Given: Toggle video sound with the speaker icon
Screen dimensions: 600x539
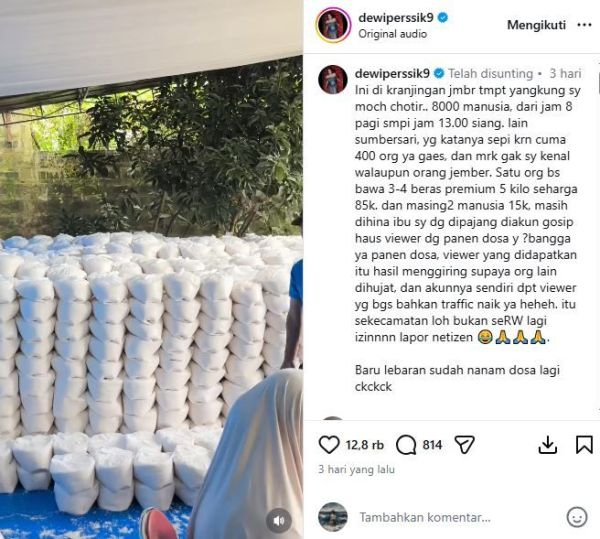Looking at the screenshot, I should coord(279,521).
